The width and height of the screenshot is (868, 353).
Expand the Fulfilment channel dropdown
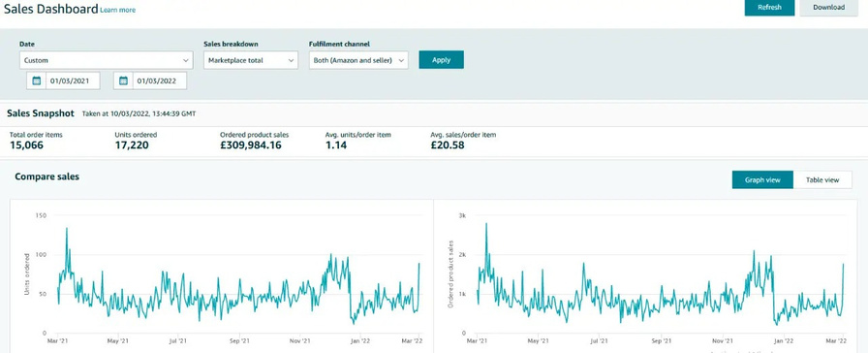point(358,60)
